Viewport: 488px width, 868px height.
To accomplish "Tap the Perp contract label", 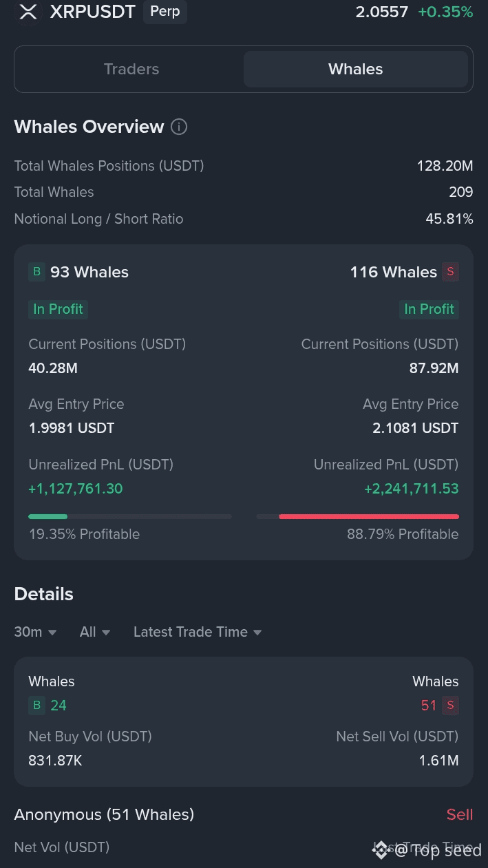I will click(165, 12).
